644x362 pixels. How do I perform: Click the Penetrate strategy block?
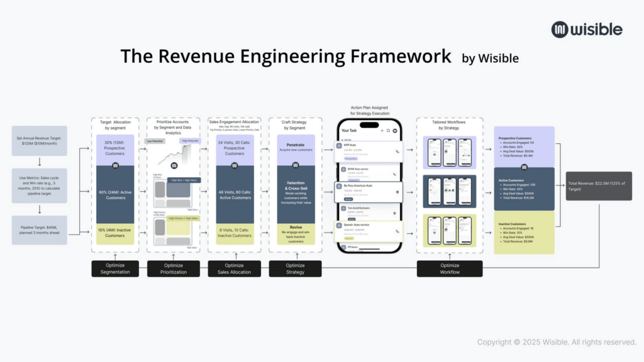pyautogui.click(x=296, y=150)
